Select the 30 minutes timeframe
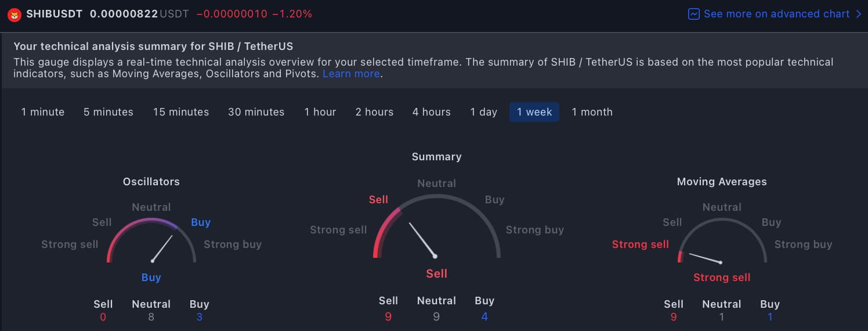This screenshot has width=868, height=331. pyautogui.click(x=256, y=112)
